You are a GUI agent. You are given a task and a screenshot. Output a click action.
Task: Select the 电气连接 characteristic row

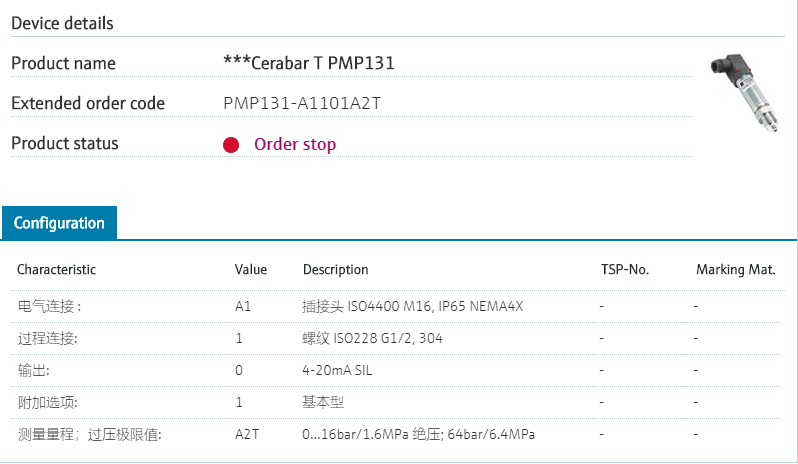coord(50,306)
